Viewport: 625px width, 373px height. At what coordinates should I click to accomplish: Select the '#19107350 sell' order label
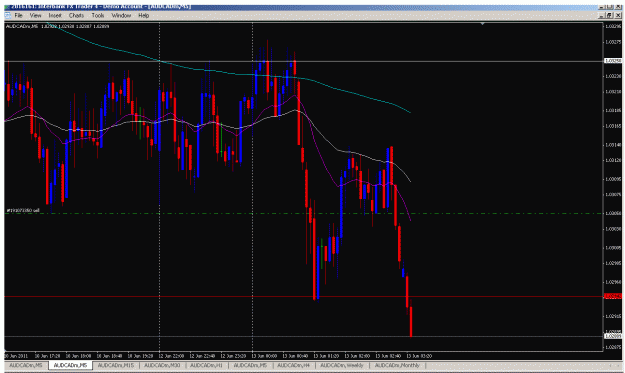click(23, 210)
